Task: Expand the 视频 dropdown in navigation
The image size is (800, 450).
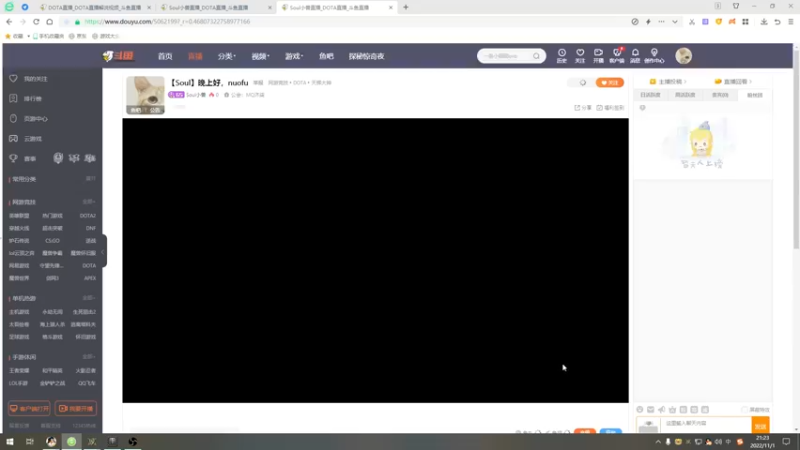Action: point(260,56)
